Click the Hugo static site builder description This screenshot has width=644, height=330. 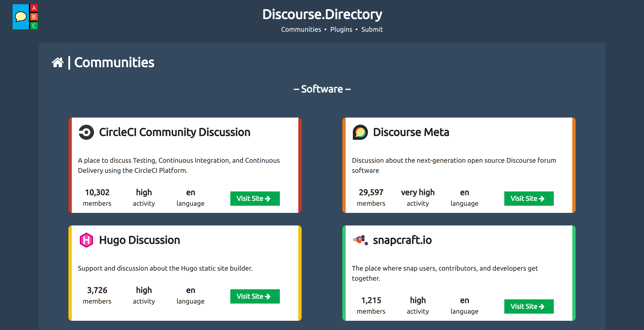(x=165, y=268)
